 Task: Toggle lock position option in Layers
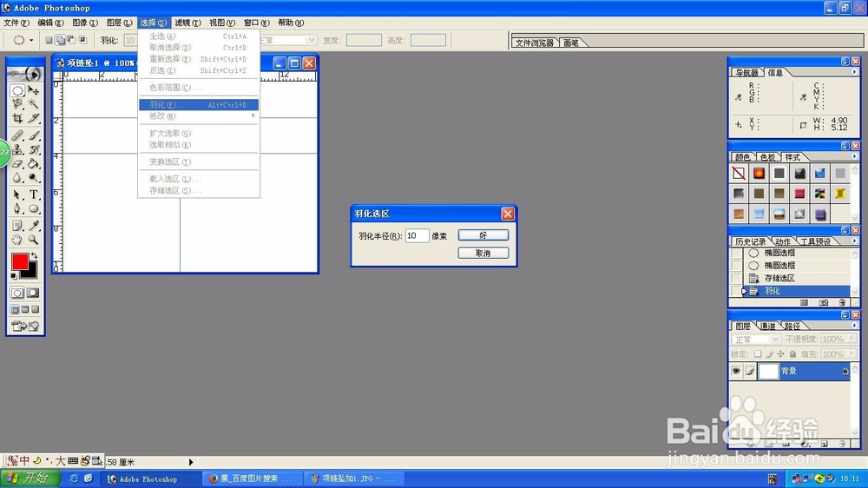[780, 354]
